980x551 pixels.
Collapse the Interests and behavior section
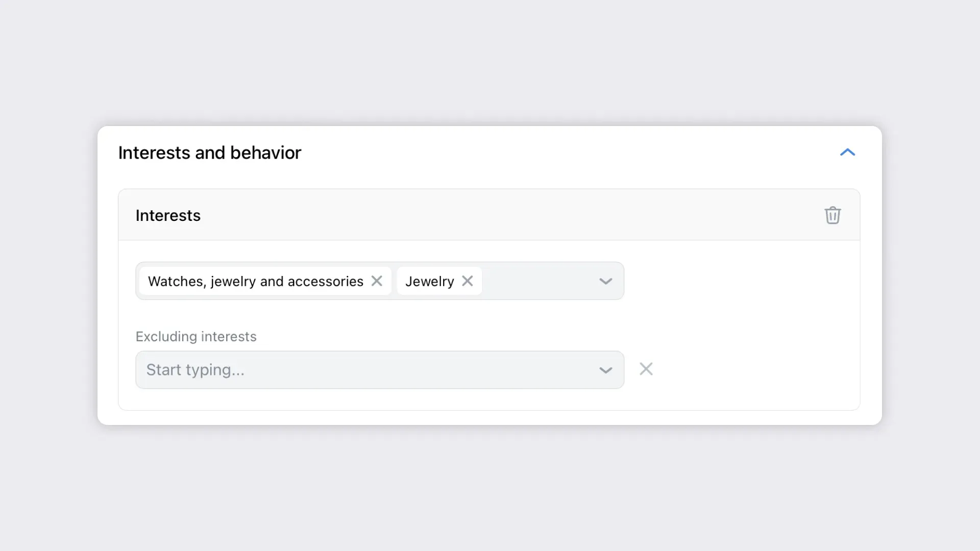(847, 153)
